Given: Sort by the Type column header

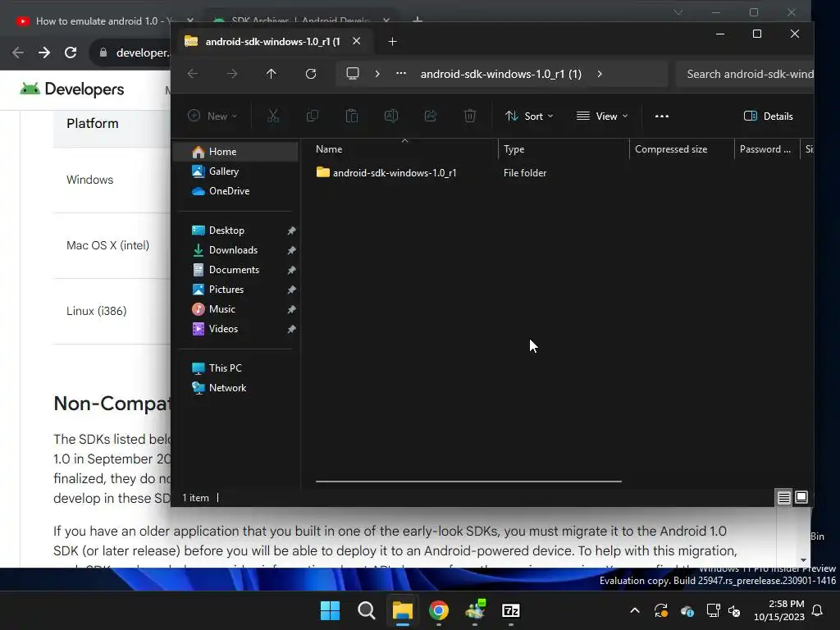Looking at the screenshot, I should click(564, 149).
